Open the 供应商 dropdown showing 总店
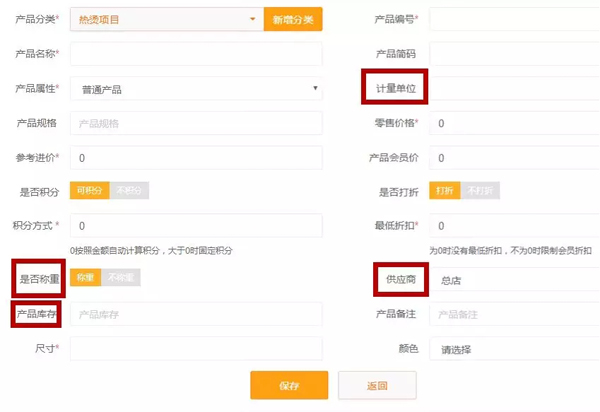Screen dimensions: 600x412 coord(515,281)
